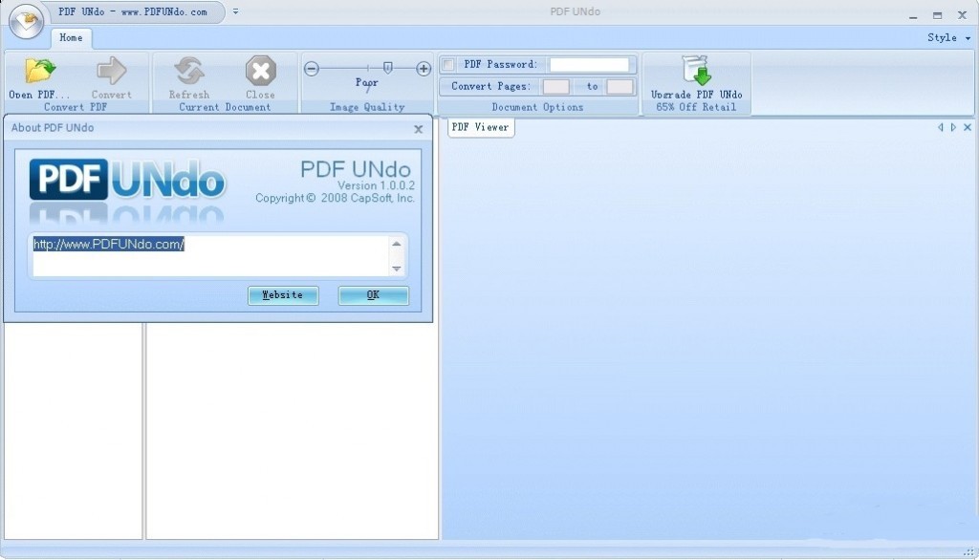The width and height of the screenshot is (979, 560).
Task: Go to previous PDF Viewer tab arrow
Action: 941,127
